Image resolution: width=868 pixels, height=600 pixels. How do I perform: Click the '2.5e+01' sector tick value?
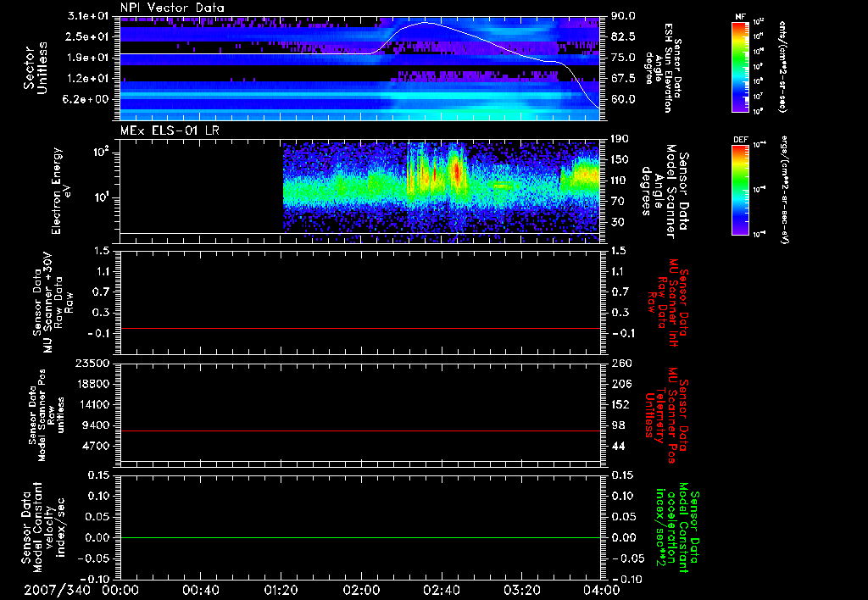pyautogui.click(x=88, y=36)
